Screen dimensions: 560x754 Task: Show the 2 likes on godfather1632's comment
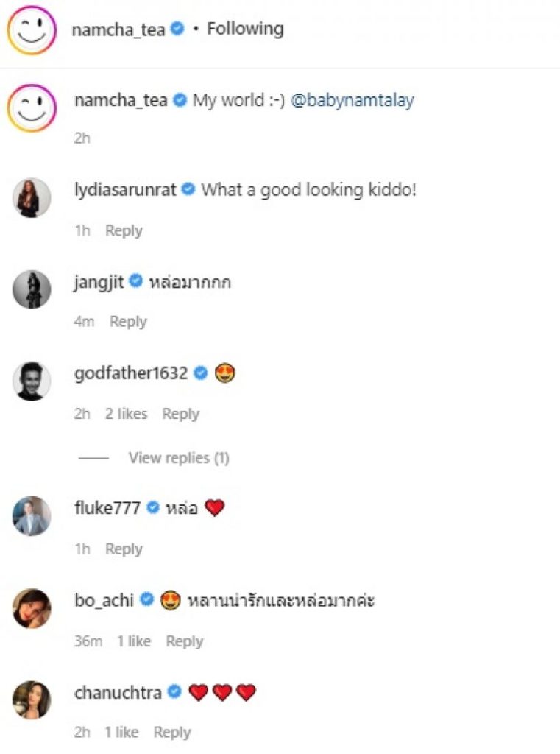coord(126,414)
